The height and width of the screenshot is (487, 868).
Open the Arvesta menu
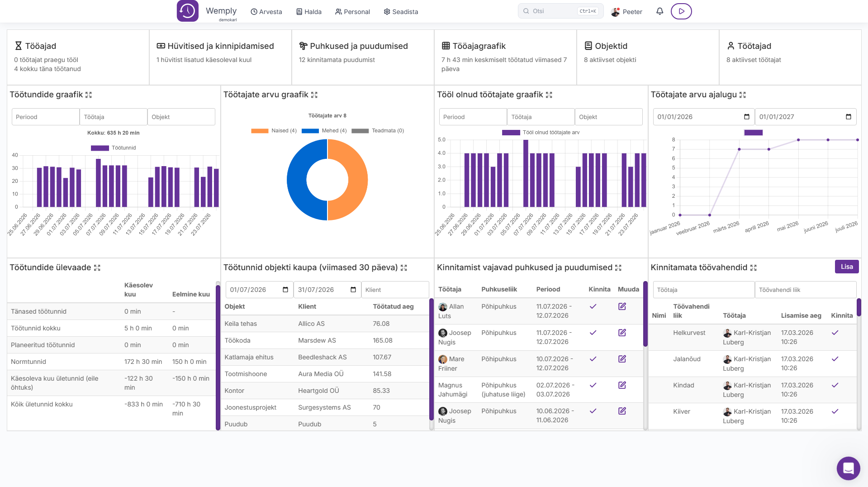(266, 12)
